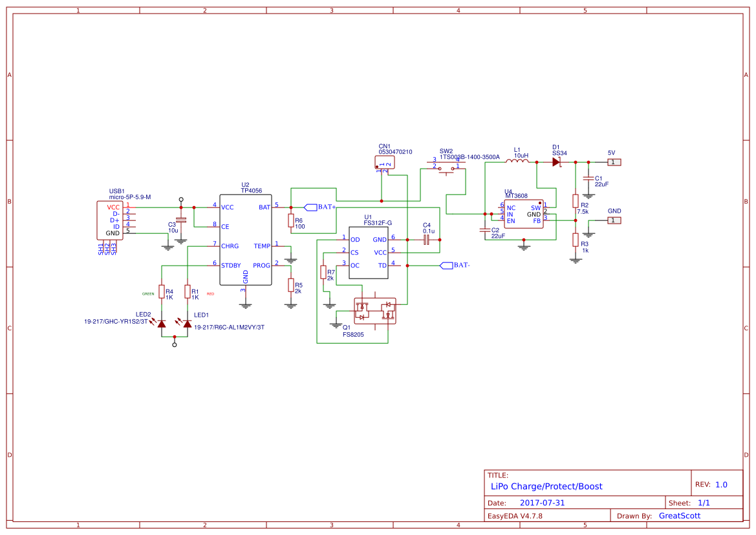Click the small RED annotation text
This screenshot has height=535, width=756.
(x=210, y=294)
